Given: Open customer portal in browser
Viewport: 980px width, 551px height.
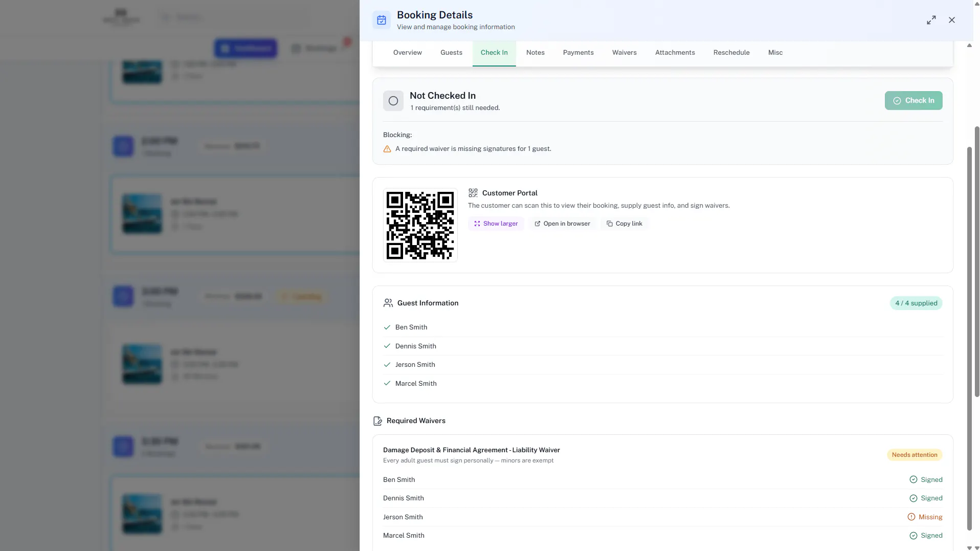Looking at the screenshot, I should (x=562, y=224).
